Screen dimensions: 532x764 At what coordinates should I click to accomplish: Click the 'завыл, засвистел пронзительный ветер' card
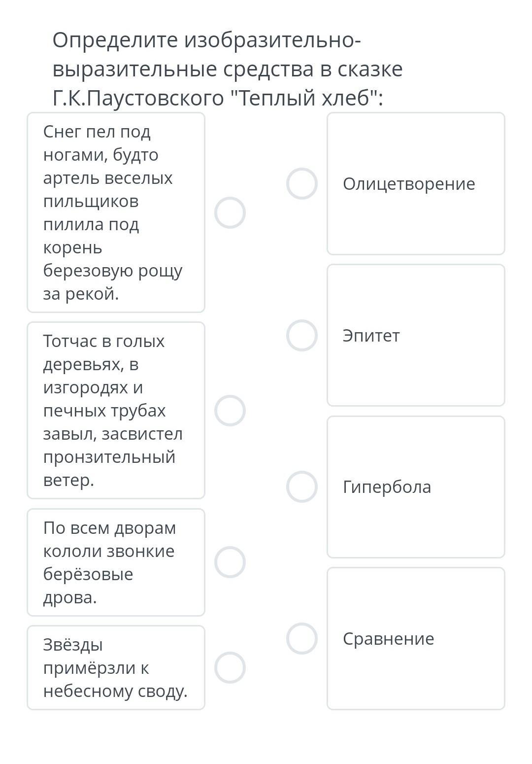pos(116,411)
